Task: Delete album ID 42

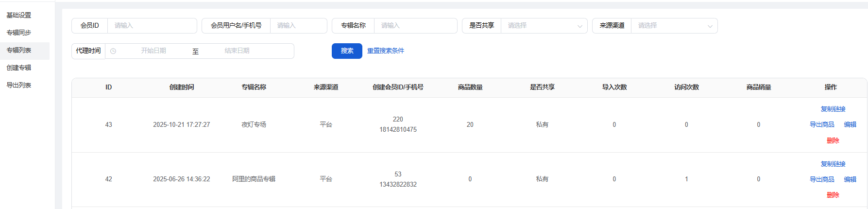Action: (833, 195)
